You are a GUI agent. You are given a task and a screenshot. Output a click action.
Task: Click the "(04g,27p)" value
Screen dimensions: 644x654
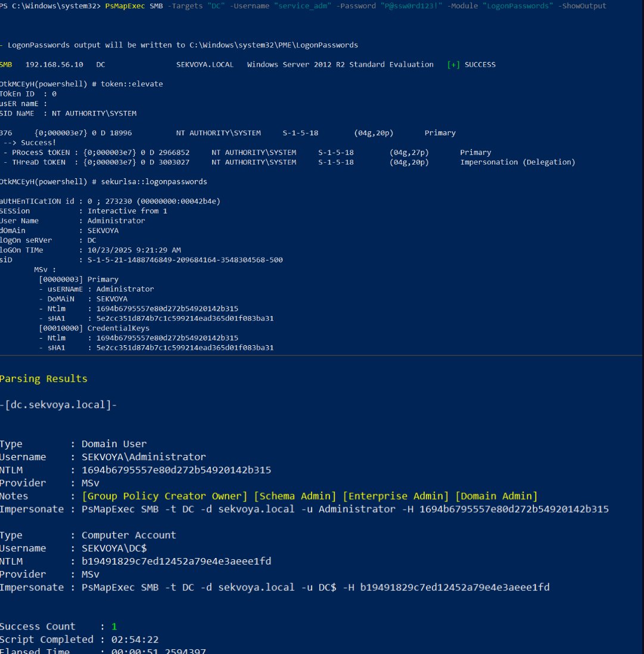(409, 153)
